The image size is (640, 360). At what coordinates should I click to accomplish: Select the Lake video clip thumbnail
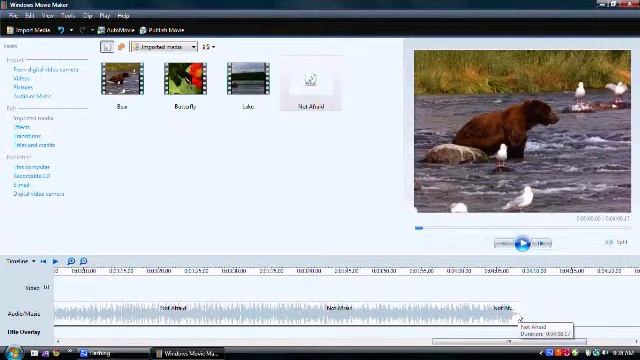pos(248,78)
